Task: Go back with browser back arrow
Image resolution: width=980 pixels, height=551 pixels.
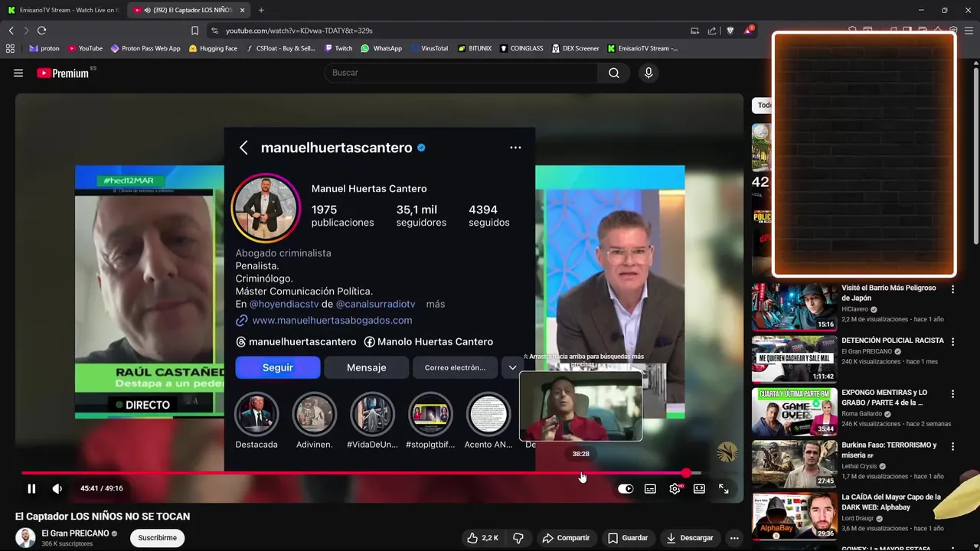Action: click(x=11, y=31)
